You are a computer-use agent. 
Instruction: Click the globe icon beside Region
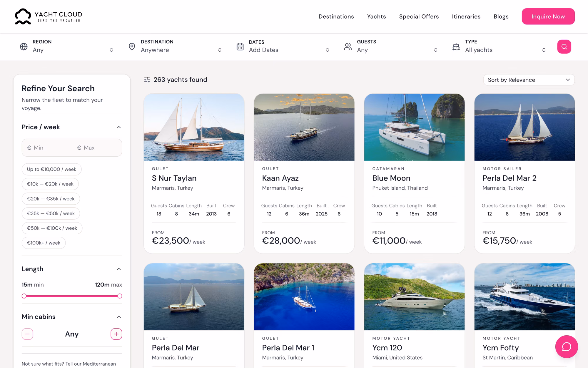point(24,47)
